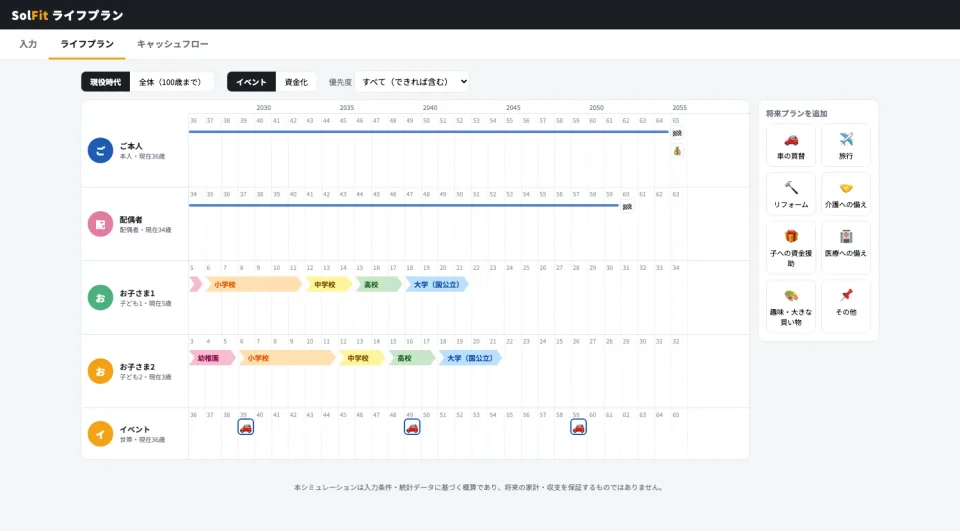
Task: Click SolFit ライフプラン logo
Action: [x=67, y=15]
